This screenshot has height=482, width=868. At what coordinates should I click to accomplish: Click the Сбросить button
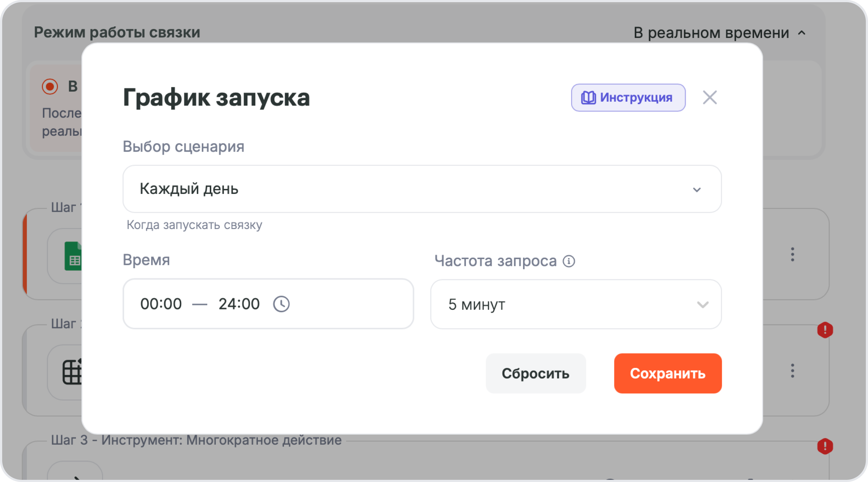coord(536,373)
